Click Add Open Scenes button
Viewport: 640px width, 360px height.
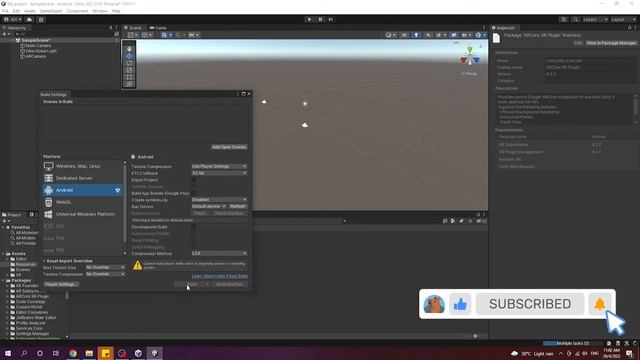[229, 147]
